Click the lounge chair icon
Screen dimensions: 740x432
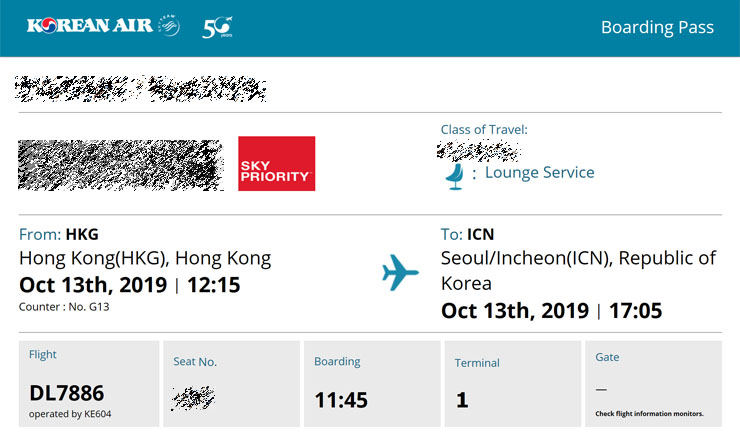[454, 176]
